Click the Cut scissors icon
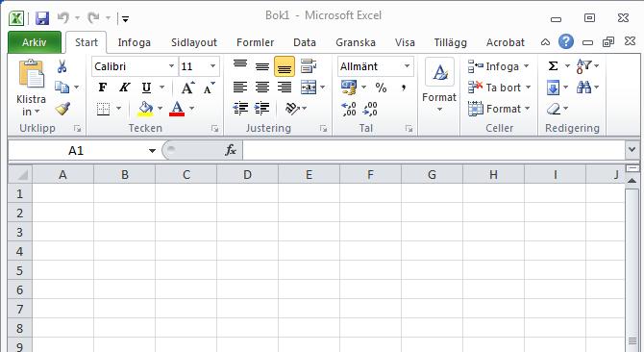The width and height of the screenshot is (644, 352). (62, 66)
